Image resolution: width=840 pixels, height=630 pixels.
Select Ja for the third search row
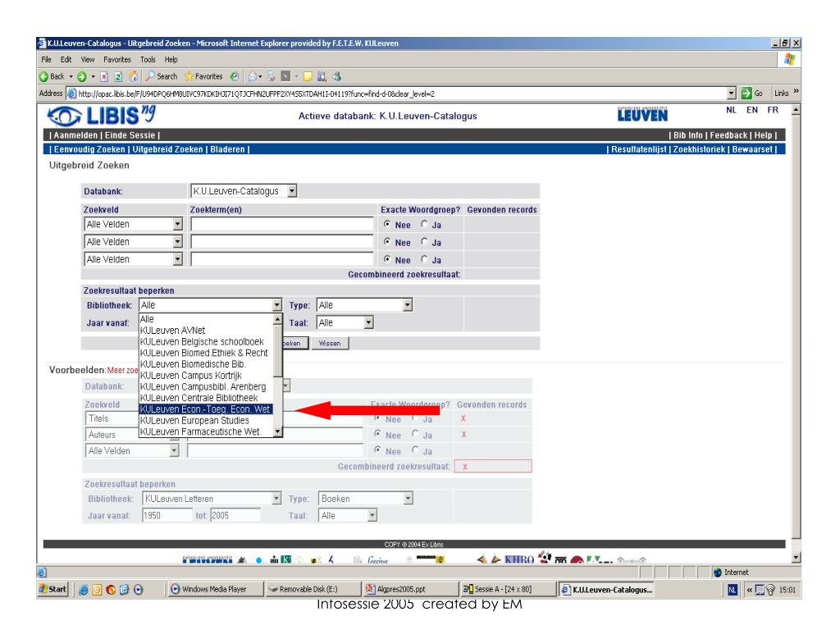pos(424,259)
